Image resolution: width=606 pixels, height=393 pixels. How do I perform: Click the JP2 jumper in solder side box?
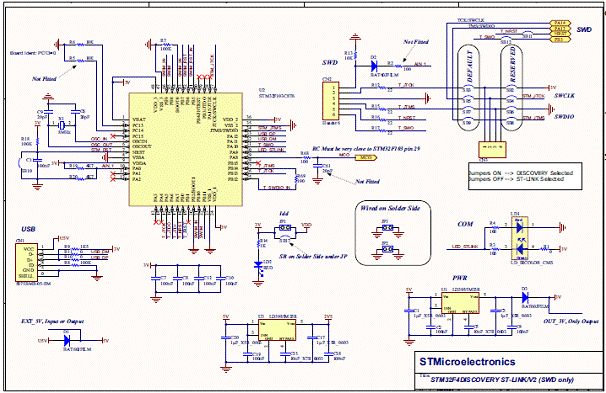385,250
